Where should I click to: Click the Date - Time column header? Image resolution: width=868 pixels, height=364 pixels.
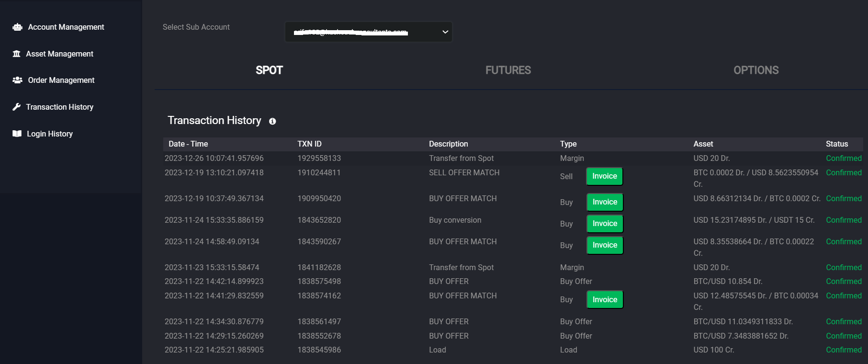point(188,144)
